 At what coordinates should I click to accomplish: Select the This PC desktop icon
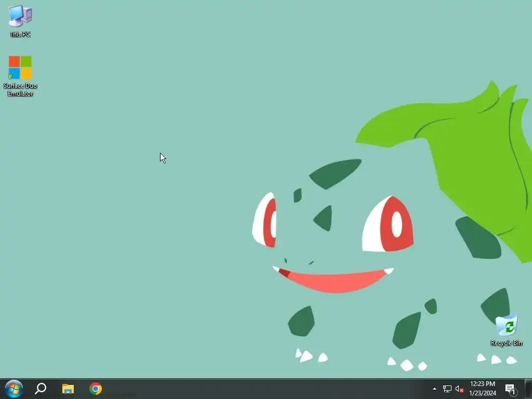[20, 20]
